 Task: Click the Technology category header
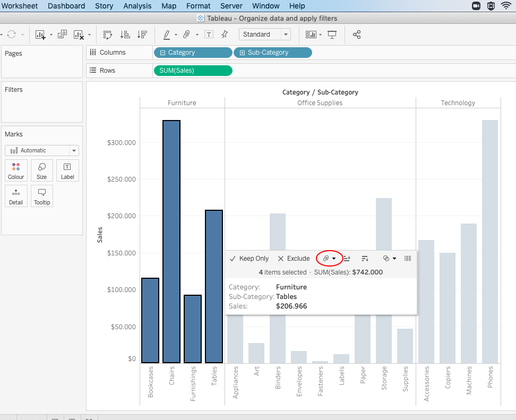pos(458,102)
